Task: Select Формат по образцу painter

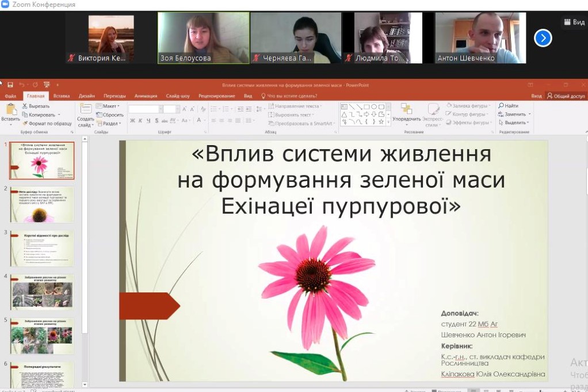Action: click(47, 123)
